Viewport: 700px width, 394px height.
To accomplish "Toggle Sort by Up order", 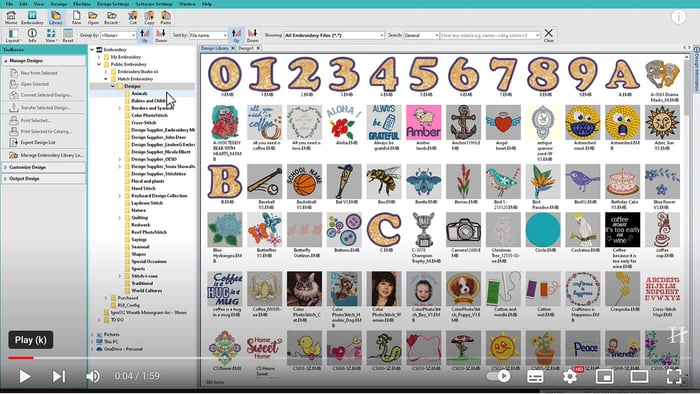I will point(236,35).
